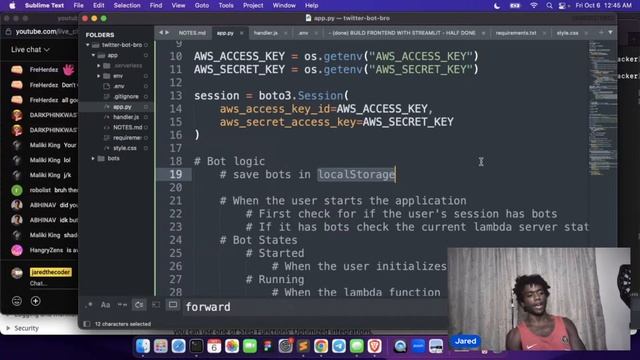This screenshot has width=640, height=360.
Task: Switch to the requirements.txt tab
Action: [x=516, y=33]
